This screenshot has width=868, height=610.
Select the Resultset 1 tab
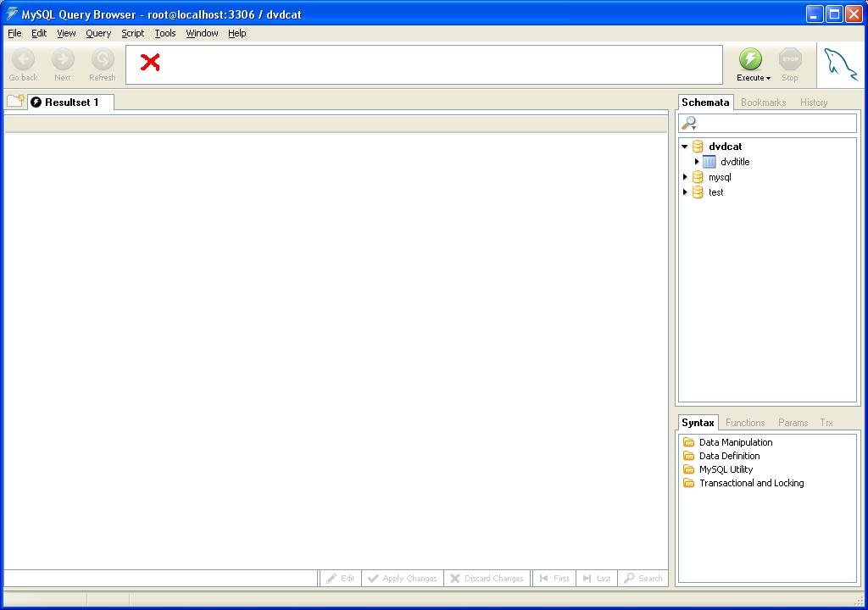click(x=71, y=103)
